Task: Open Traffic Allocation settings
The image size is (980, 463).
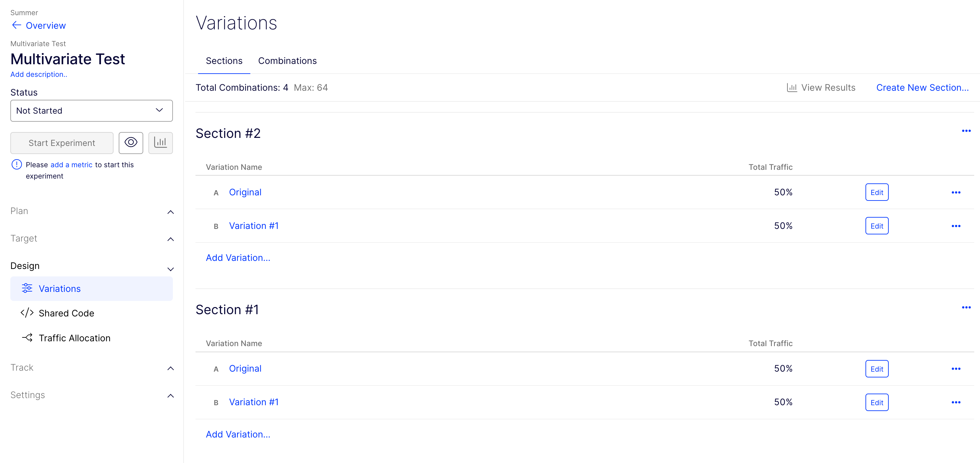Action: 75,338
